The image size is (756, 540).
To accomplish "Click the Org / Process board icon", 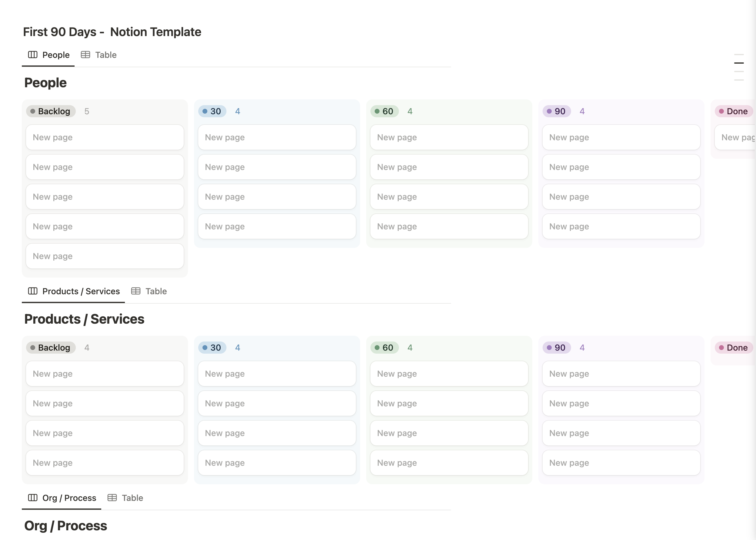I will pyautogui.click(x=33, y=498).
